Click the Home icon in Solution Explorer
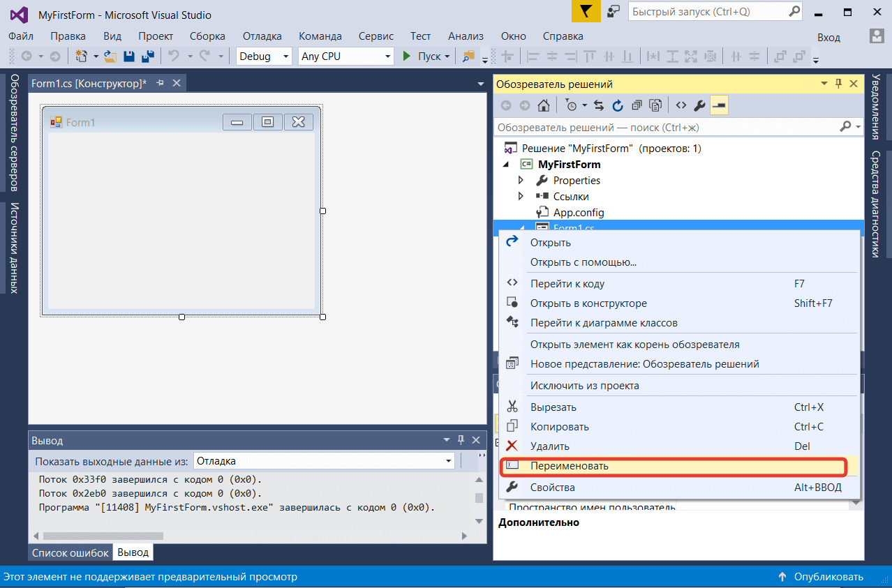Viewport: 892px width, 588px height. 543,105
